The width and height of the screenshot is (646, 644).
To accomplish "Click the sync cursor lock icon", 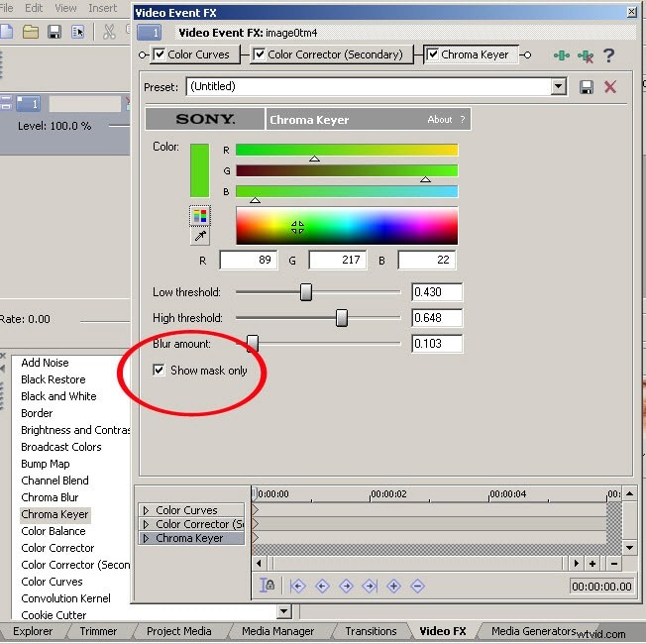I will (x=266, y=586).
